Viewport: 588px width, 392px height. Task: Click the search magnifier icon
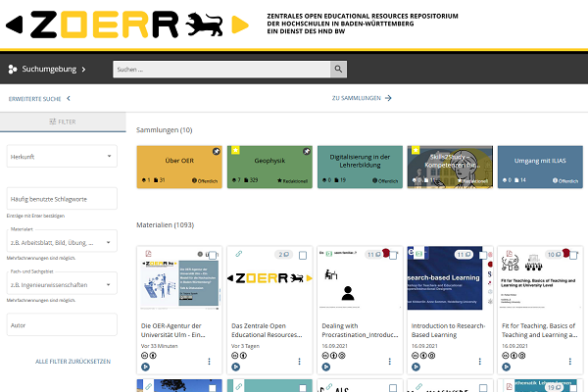pos(339,70)
